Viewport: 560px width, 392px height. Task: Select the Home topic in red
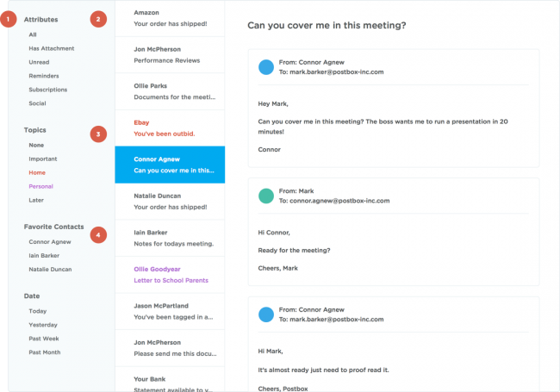(x=37, y=172)
